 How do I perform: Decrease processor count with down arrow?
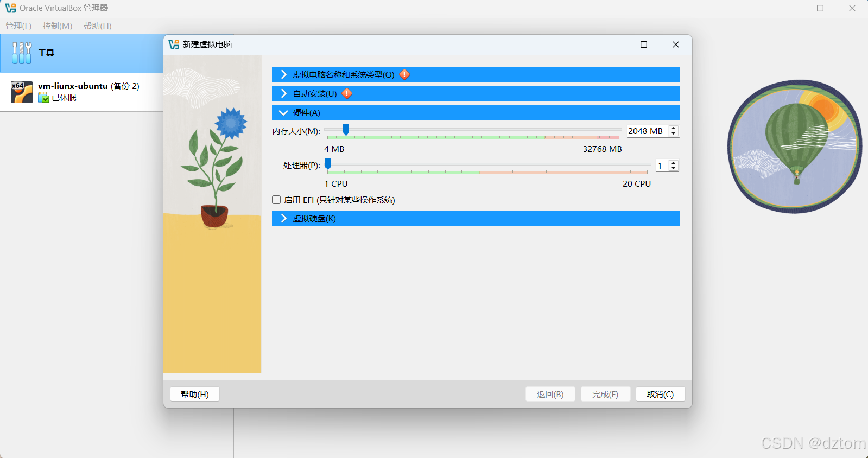(674, 168)
